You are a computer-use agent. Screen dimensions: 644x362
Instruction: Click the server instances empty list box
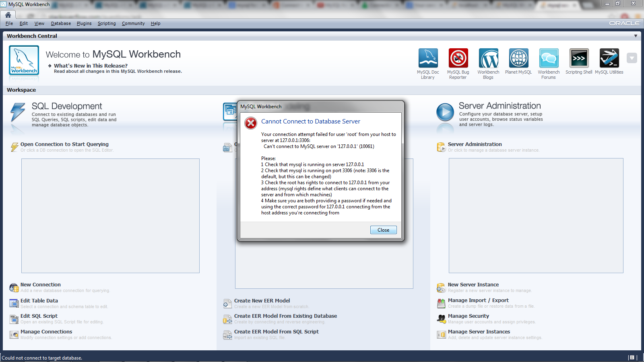pos(536,216)
